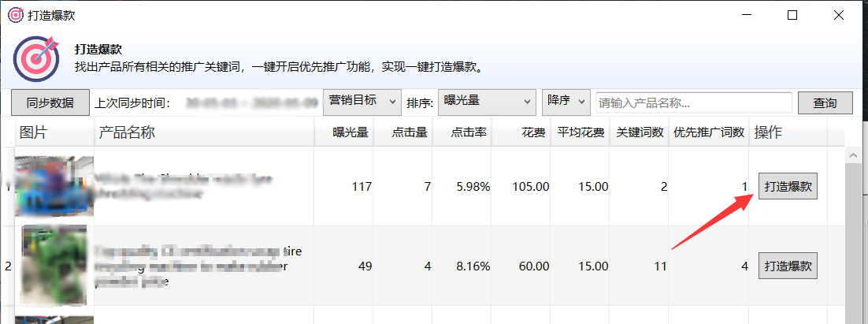This screenshot has width=868, height=324.
Task: Click the 产品名称 column header
Action: pos(127,132)
